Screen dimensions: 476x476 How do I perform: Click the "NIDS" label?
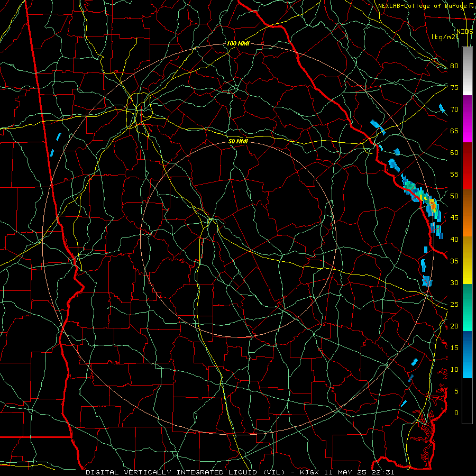coord(465,31)
